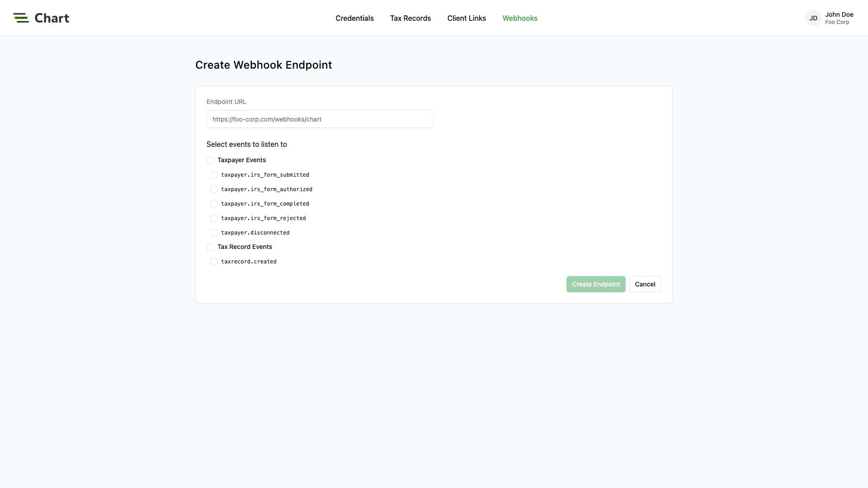Select the Webhooks navigation tab
The height and width of the screenshot is (488, 868).
tap(519, 18)
